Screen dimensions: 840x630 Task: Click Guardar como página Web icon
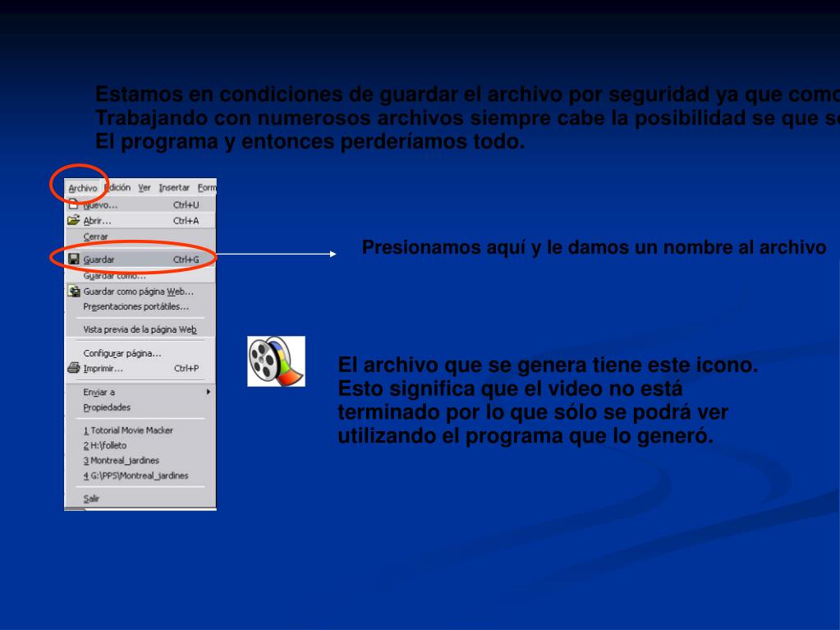74,292
